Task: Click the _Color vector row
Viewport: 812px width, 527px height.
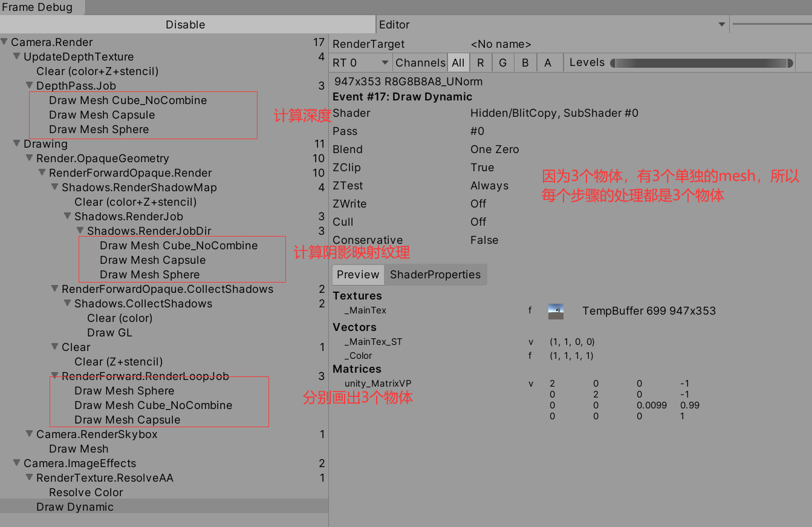Action: pyautogui.click(x=469, y=356)
